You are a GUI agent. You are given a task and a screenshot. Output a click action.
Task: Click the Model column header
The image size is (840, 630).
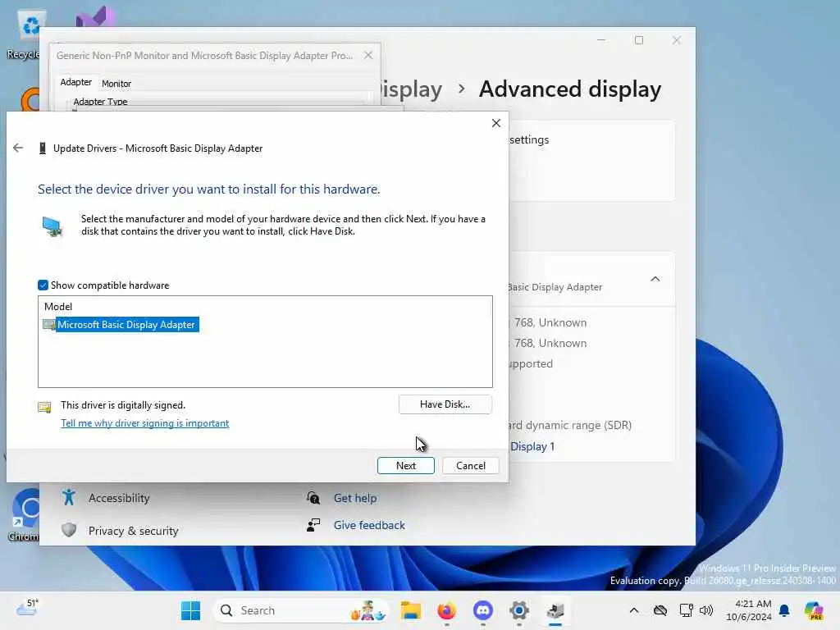coord(58,307)
